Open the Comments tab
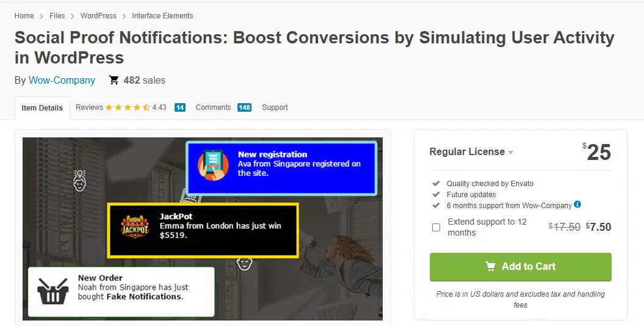The height and width of the screenshot is (326, 644). [x=213, y=107]
